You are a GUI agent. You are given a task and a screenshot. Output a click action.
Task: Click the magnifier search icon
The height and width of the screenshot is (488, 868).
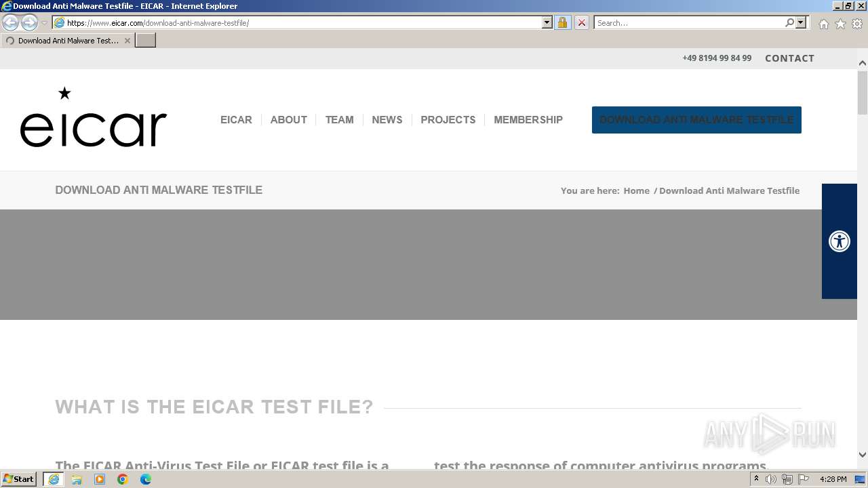789,23
